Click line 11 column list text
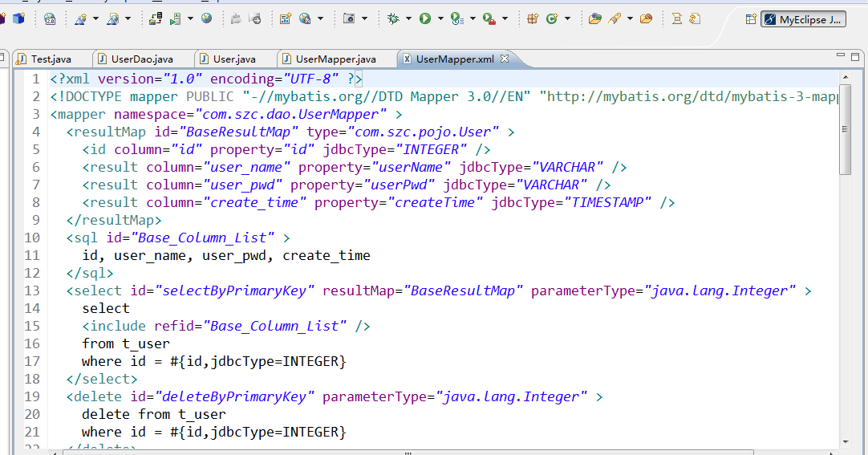 226,255
